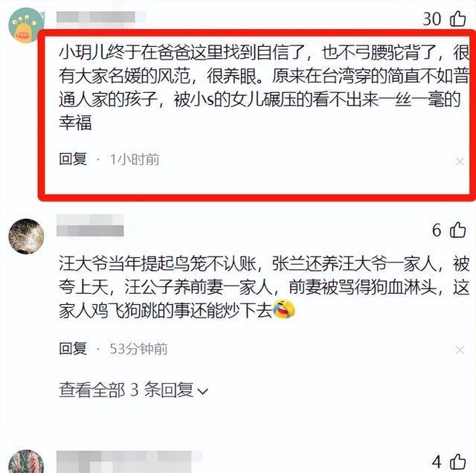
Task: Dismiss the comment posted 53分钟前
Action: click(x=460, y=350)
